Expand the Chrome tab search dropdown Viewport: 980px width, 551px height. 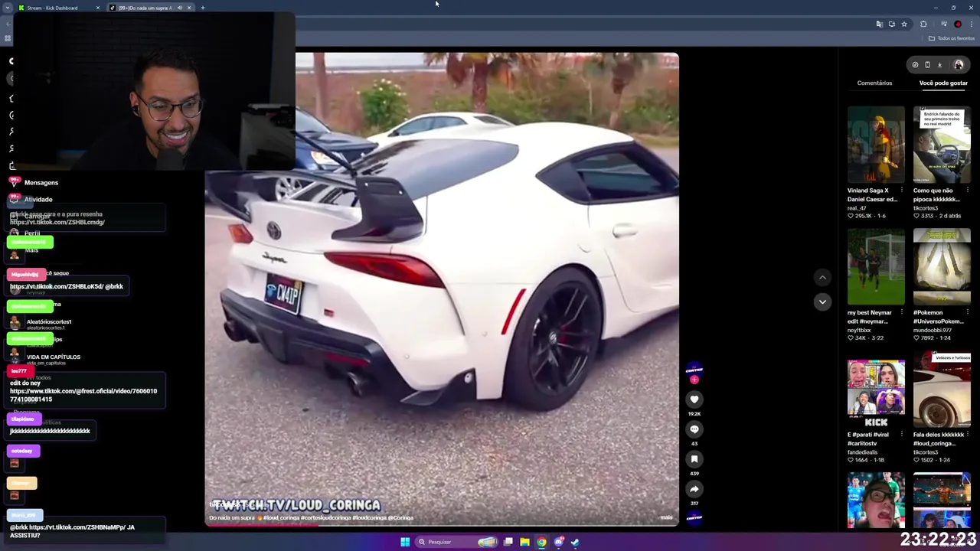coord(6,8)
